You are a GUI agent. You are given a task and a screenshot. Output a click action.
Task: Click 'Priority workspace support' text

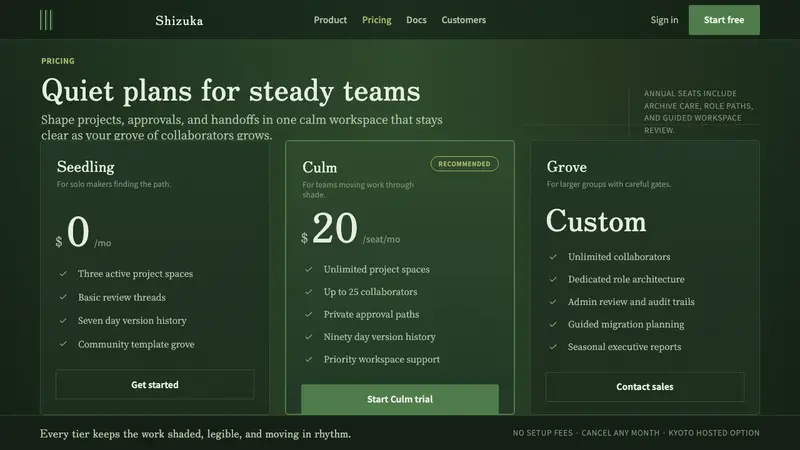pos(382,359)
